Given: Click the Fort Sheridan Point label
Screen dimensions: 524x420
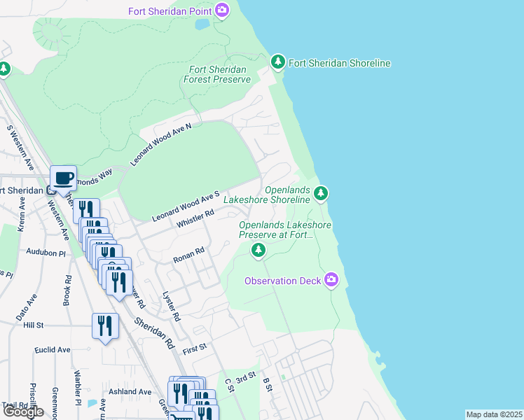Looking at the screenshot, I should 170,11.
